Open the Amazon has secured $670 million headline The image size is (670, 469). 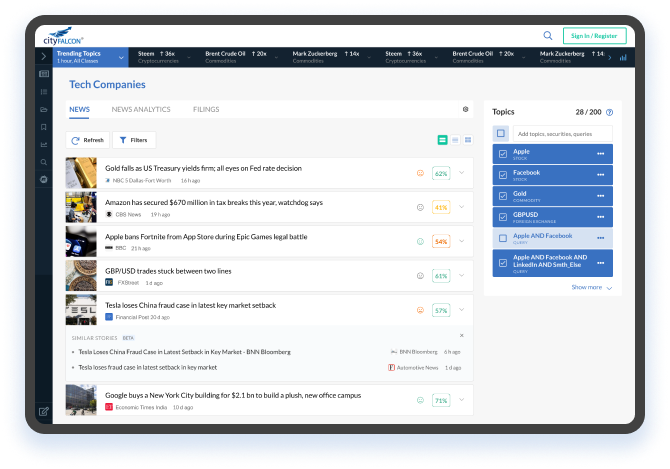tap(214, 202)
